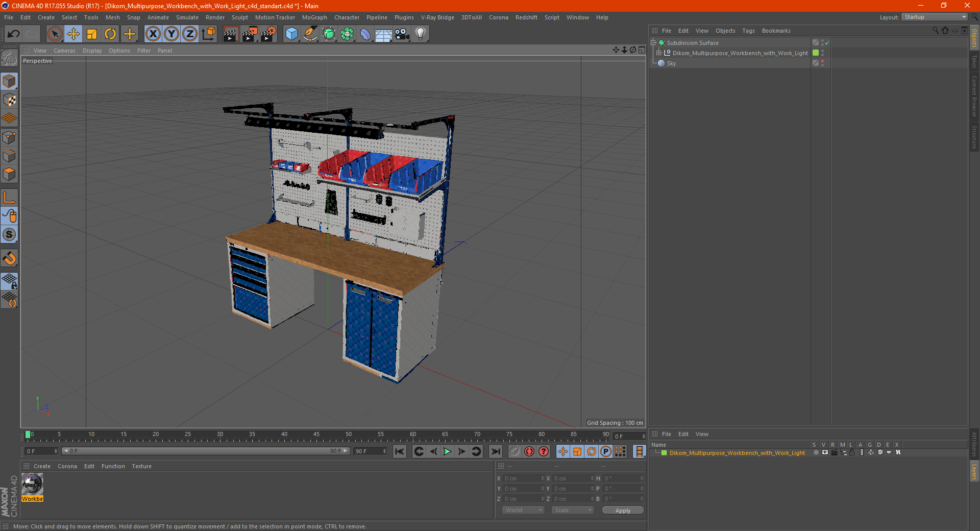The image size is (980, 531).
Task: Open the MoGraph menu
Action: coord(314,17)
